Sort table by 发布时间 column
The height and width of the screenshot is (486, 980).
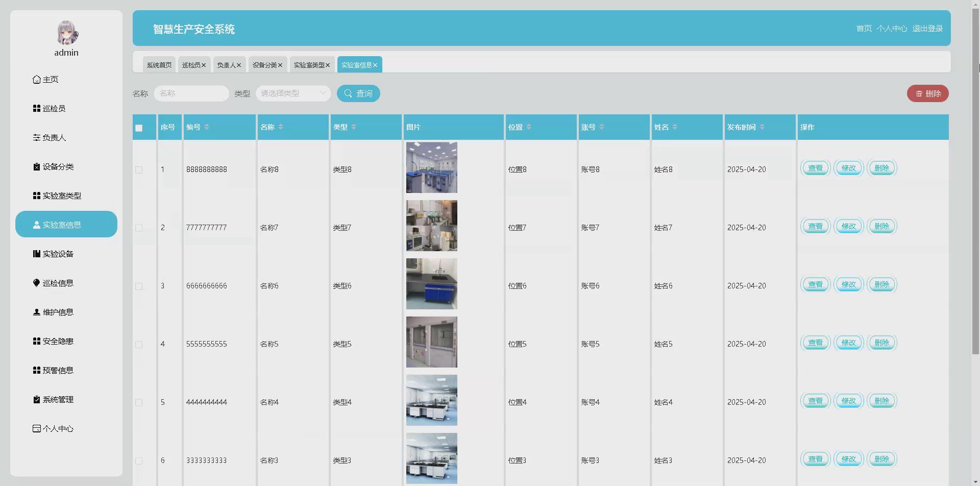click(x=762, y=127)
